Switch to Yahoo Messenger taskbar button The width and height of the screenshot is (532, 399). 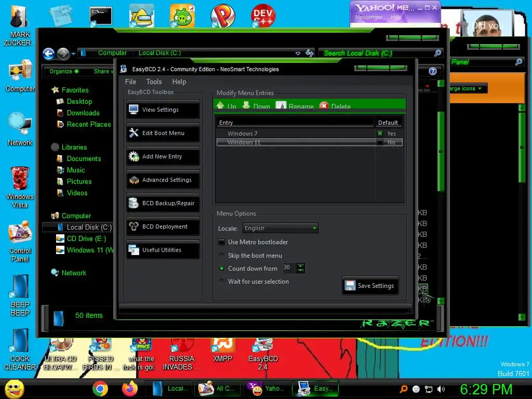[x=266, y=389]
